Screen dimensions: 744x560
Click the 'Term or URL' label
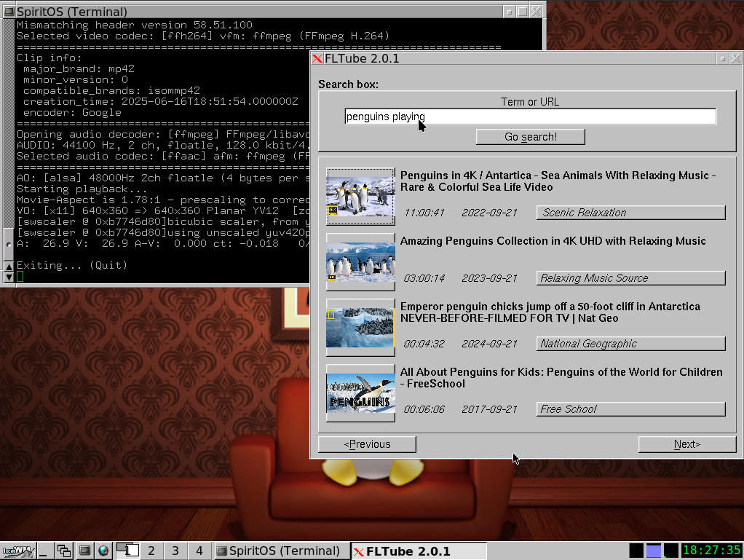click(x=530, y=102)
